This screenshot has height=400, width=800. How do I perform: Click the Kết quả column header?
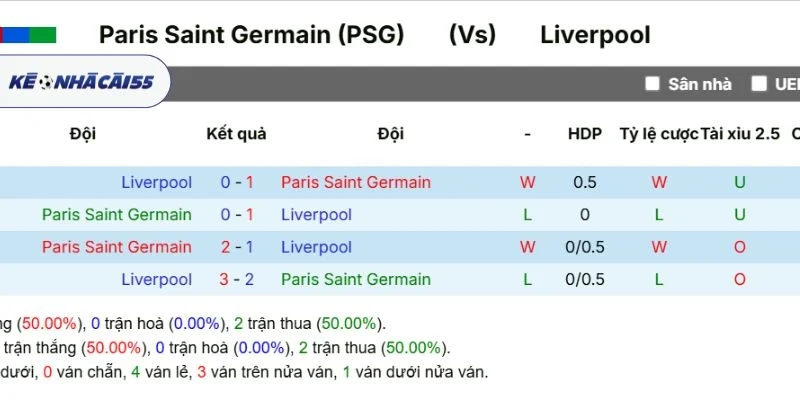point(236,134)
